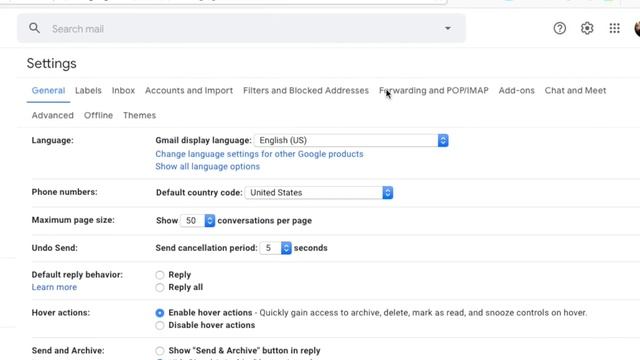This screenshot has height=360, width=640.
Task: Open Forwarding and POP/IMAP tab
Action: (433, 91)
